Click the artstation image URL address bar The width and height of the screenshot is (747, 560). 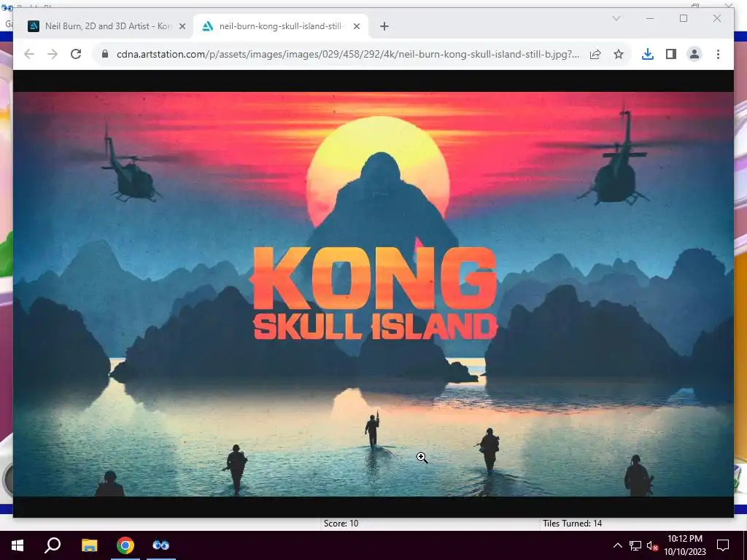click(x=348, y=54)
